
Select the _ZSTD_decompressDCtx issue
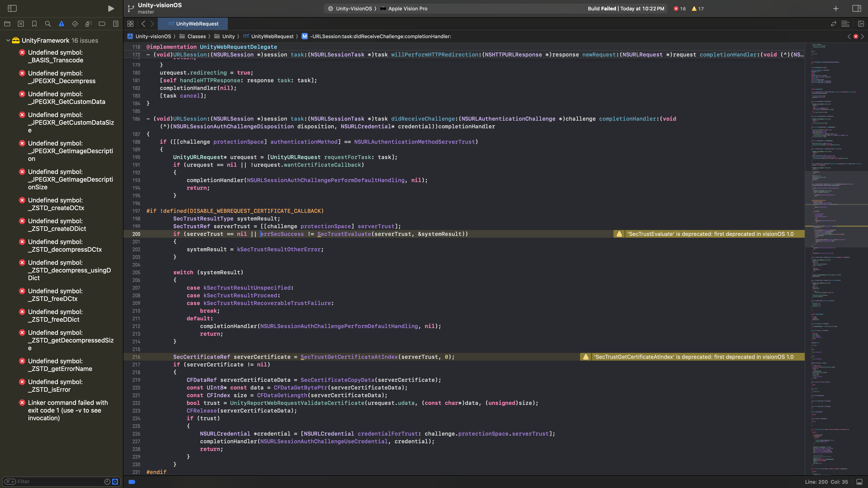(x=62, y=246)
